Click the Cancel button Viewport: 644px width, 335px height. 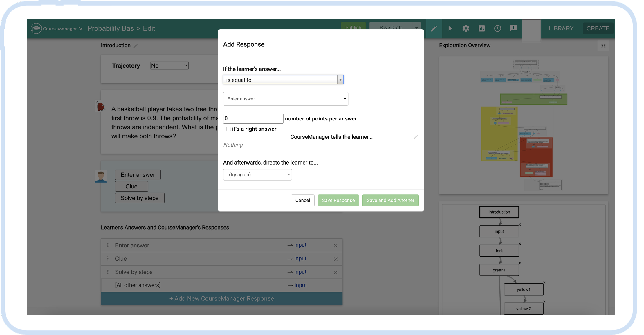point(302,200)
